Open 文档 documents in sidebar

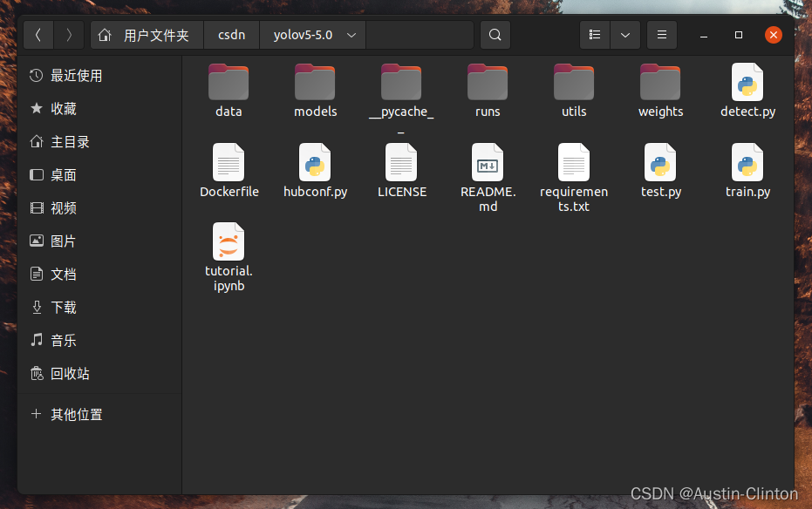pos(99,275)
